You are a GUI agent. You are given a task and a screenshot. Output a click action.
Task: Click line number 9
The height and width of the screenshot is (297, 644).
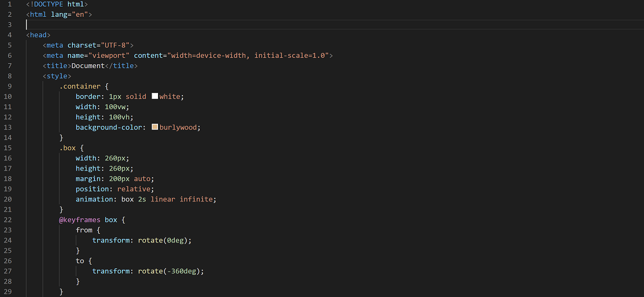click(10, 86)
